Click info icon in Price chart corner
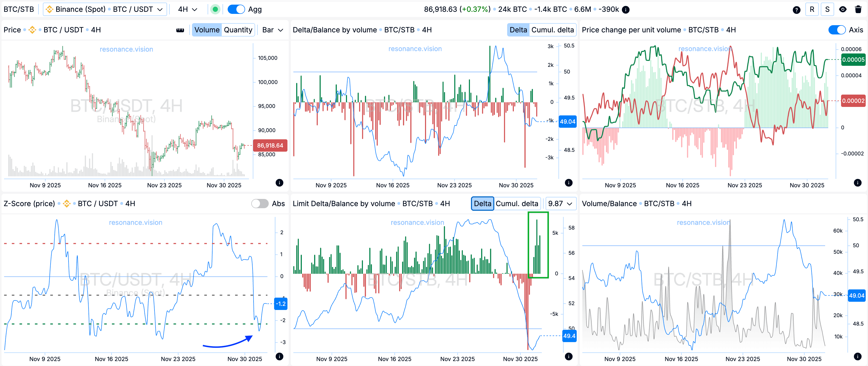The height and width of the screenshot is (366, 868). pos(279,183)
